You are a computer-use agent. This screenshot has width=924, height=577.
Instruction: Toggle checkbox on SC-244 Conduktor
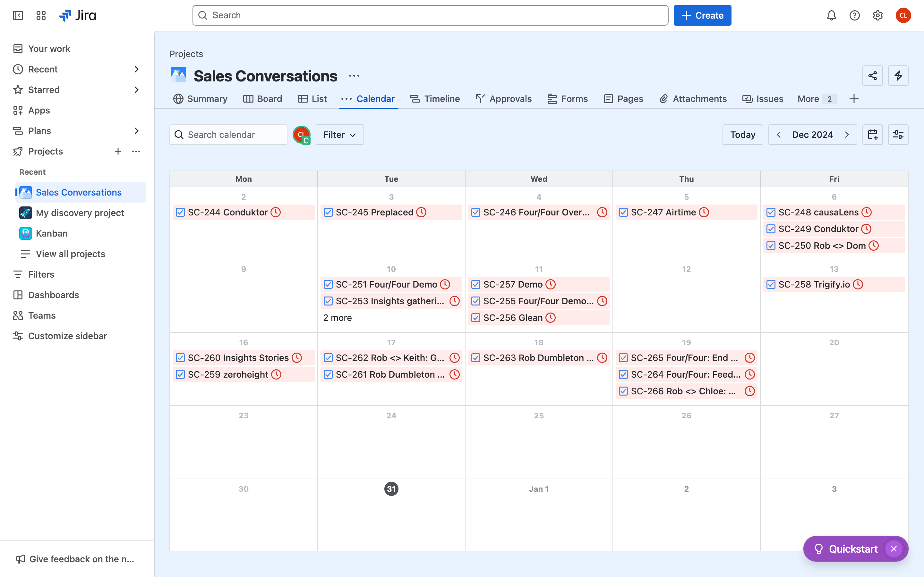(x=180, y=212)
